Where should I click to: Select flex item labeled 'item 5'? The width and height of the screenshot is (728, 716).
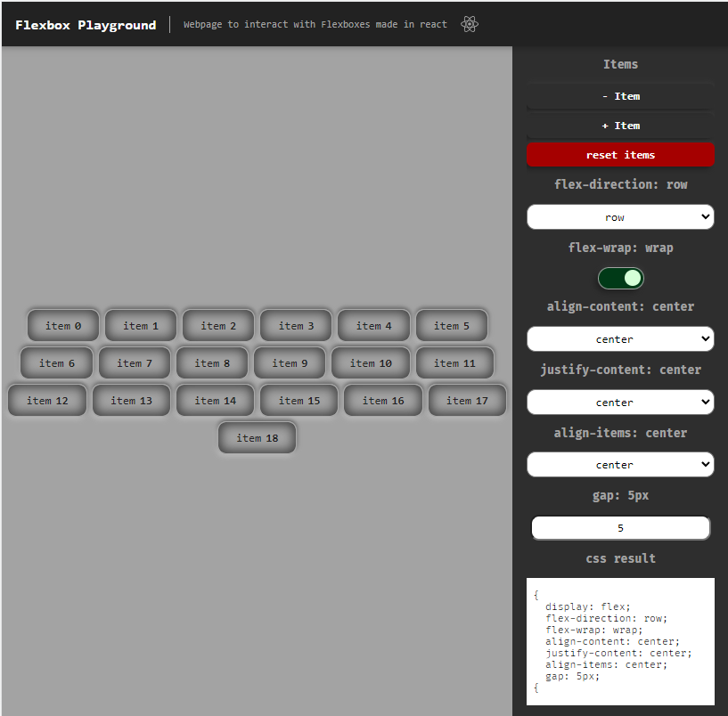pos(452,326)
